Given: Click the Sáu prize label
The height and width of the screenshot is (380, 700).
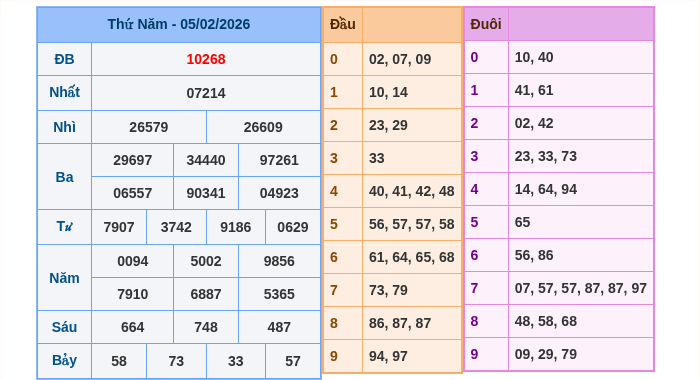Looking at the screenshot, I should point(64,327).
